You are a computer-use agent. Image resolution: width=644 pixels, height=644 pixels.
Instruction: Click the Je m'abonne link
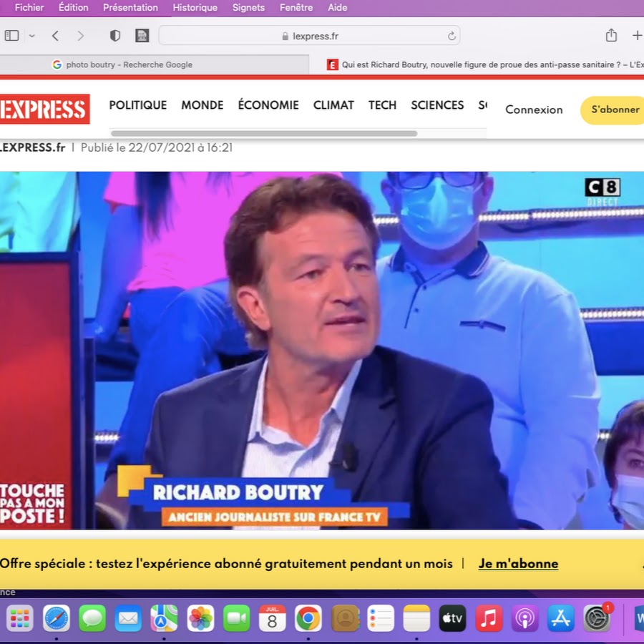click(518, 564)
